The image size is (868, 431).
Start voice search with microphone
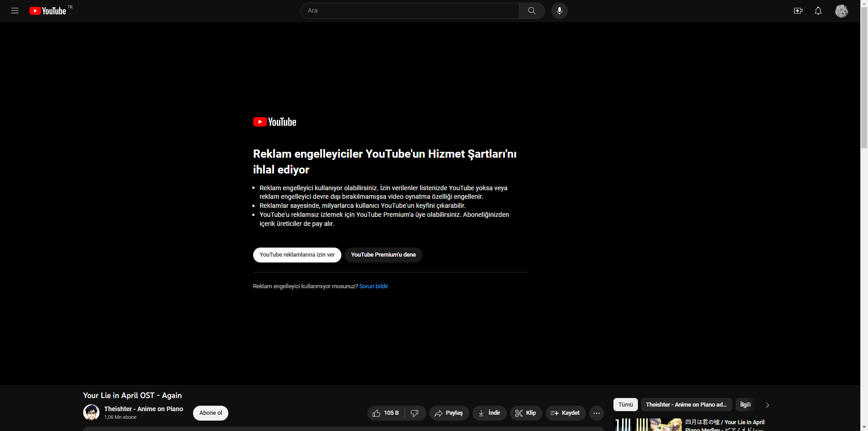click(x=560, y=11)
